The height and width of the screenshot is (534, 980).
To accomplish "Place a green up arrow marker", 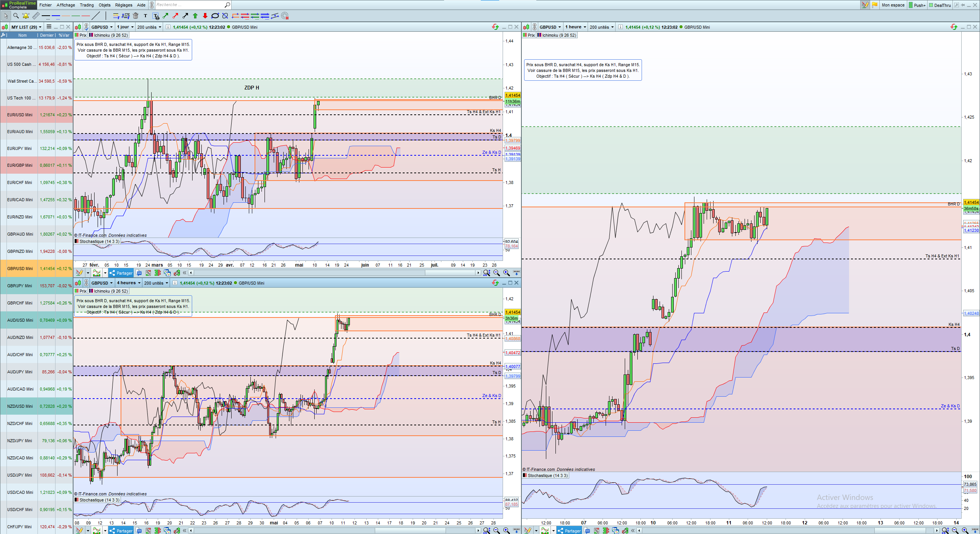I will [195, 16].
